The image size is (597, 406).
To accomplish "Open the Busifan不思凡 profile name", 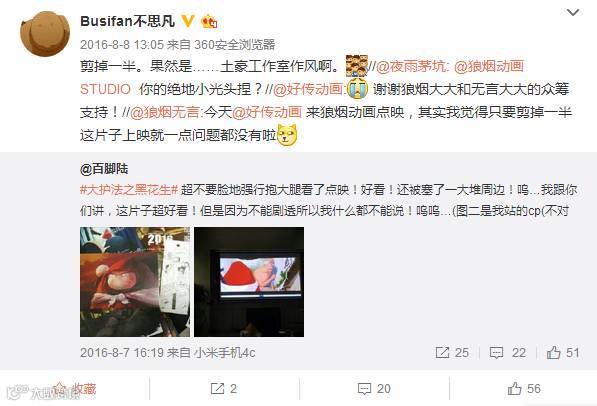I will click(x=128, y=21).
